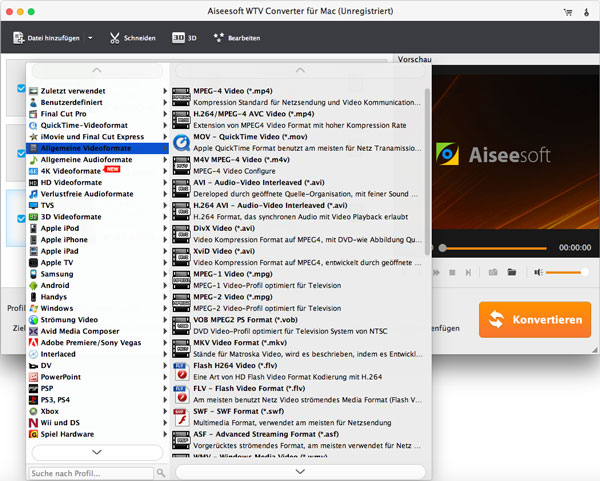This screenshot has width=600, height=481.
Task: Click the Datei hinzufügen file icon
Action: [x=18, y=38]
